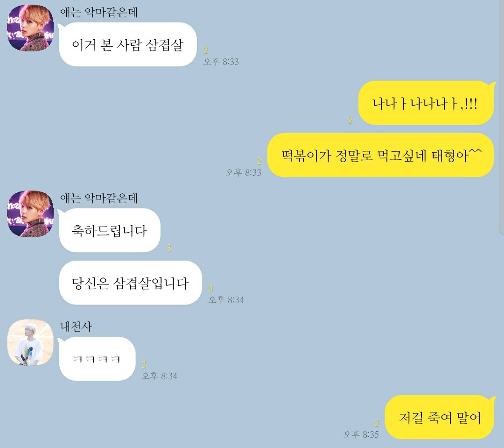Select the ㅋㅋㅋㅋ message bubble

click(97, 359)
